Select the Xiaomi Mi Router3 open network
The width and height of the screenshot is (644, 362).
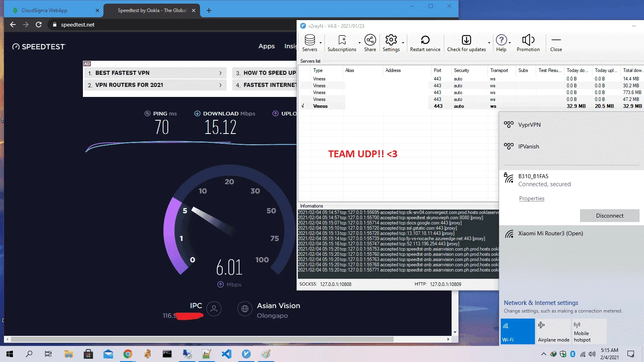(x=572, y=233)
